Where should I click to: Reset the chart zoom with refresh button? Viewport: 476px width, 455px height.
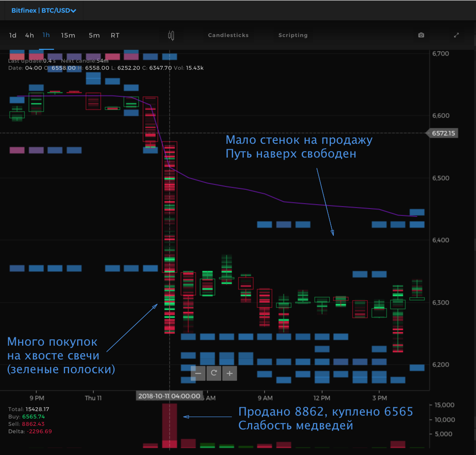coord(214,373)
